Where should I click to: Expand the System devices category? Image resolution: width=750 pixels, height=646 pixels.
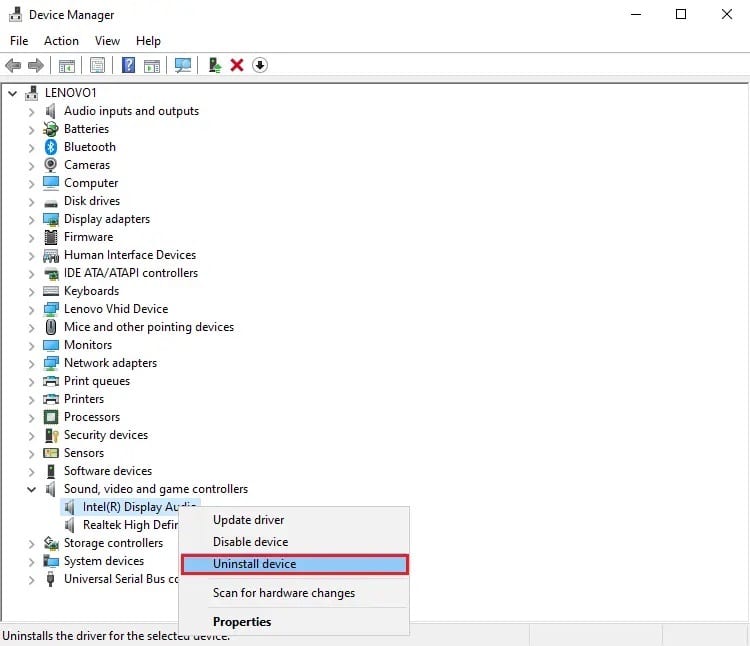(31, 562)
